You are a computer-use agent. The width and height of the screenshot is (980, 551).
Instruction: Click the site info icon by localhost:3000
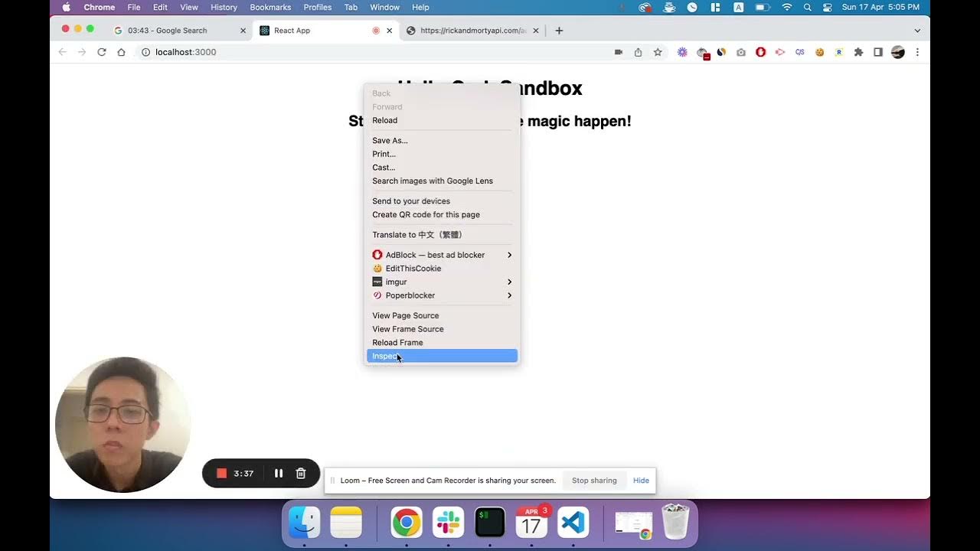[145, 52]
